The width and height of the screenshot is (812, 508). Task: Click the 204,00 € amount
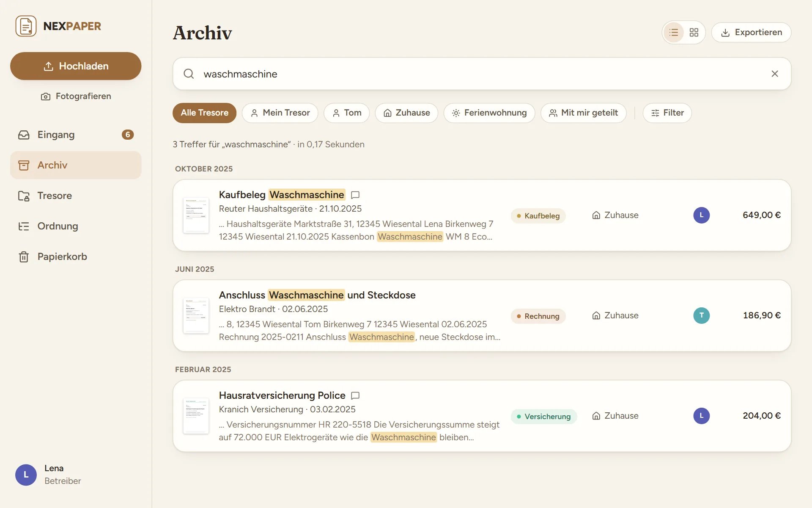761,416
